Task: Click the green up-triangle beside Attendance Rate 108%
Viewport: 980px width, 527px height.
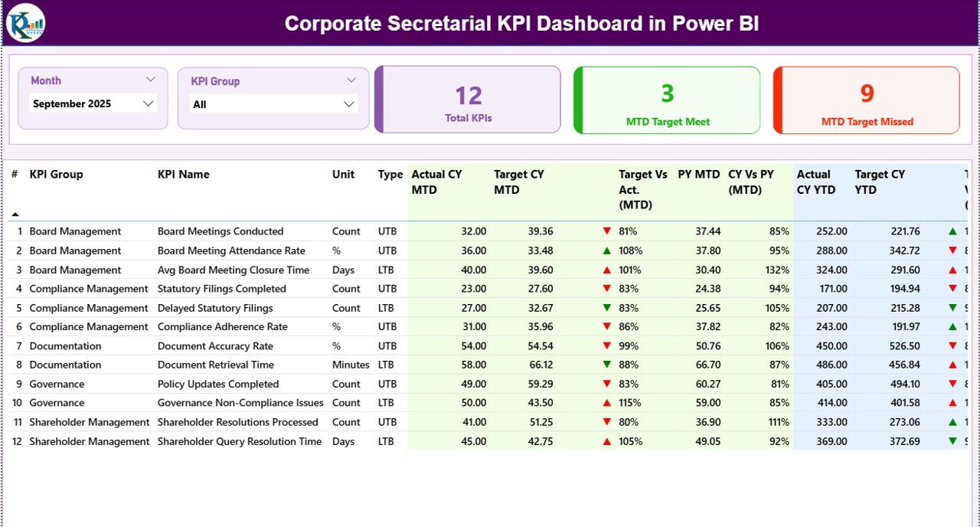Action: point(606,250)
